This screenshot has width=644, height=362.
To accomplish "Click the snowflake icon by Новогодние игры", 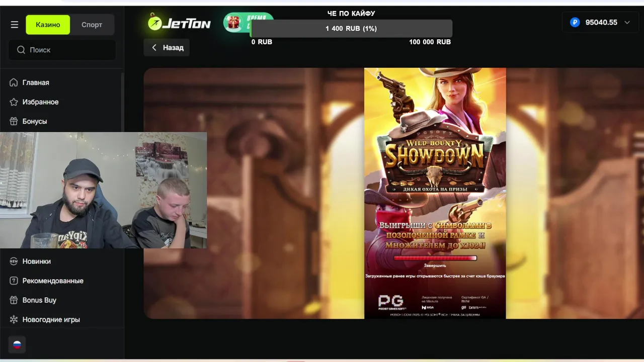I will 14,320.
